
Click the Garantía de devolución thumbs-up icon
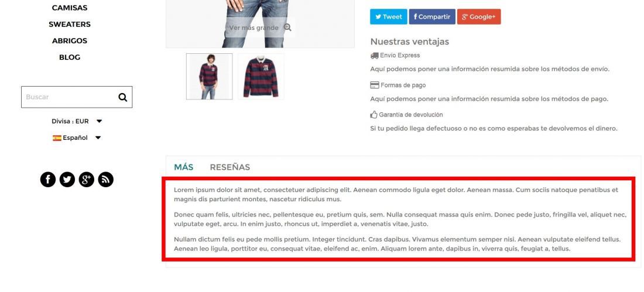[374, 115]
